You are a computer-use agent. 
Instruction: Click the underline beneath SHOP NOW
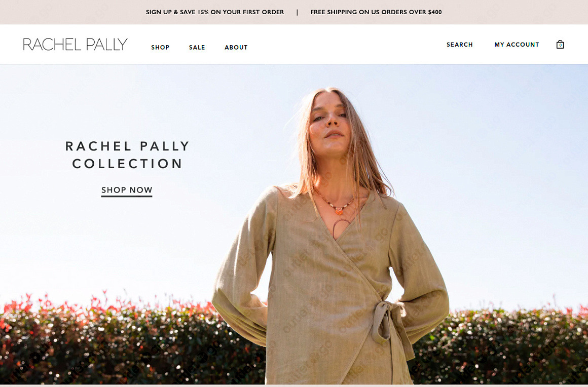pos(127,196)
